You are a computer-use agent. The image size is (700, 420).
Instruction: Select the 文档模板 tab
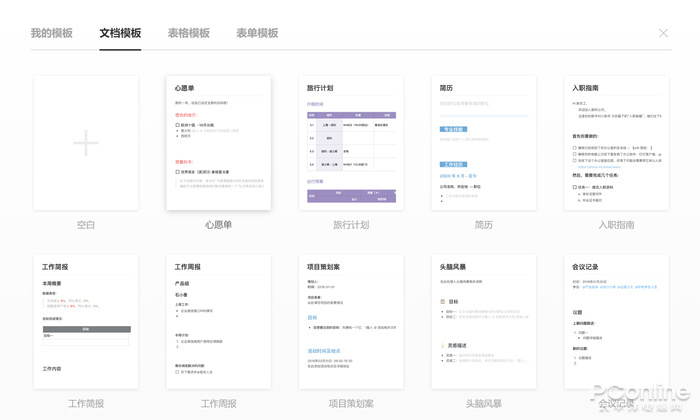coord(120,33)
